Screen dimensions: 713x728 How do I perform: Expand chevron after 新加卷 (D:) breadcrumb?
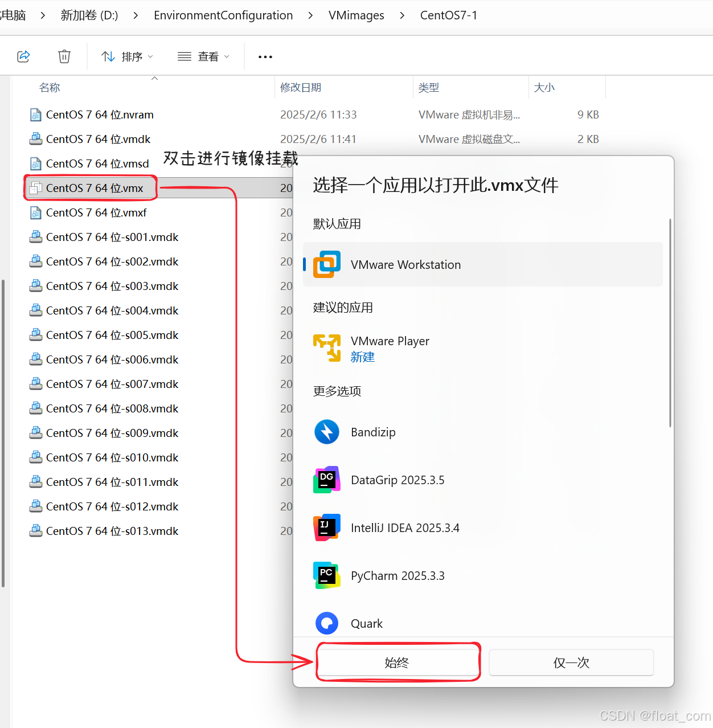click(136, 15)
